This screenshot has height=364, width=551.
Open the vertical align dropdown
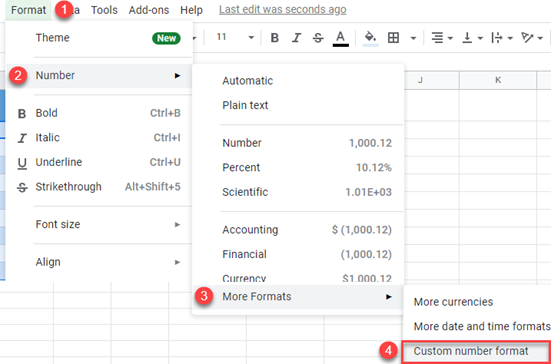[472, 38]
